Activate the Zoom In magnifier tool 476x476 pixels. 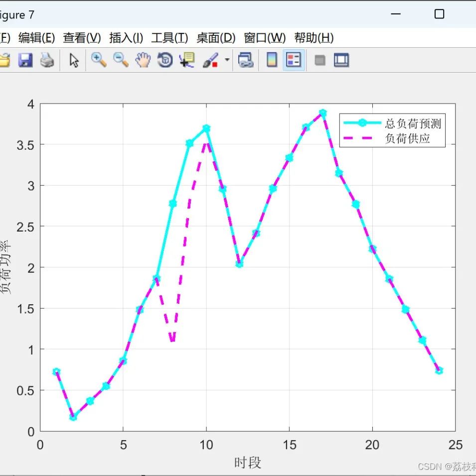tap(99, 60)
